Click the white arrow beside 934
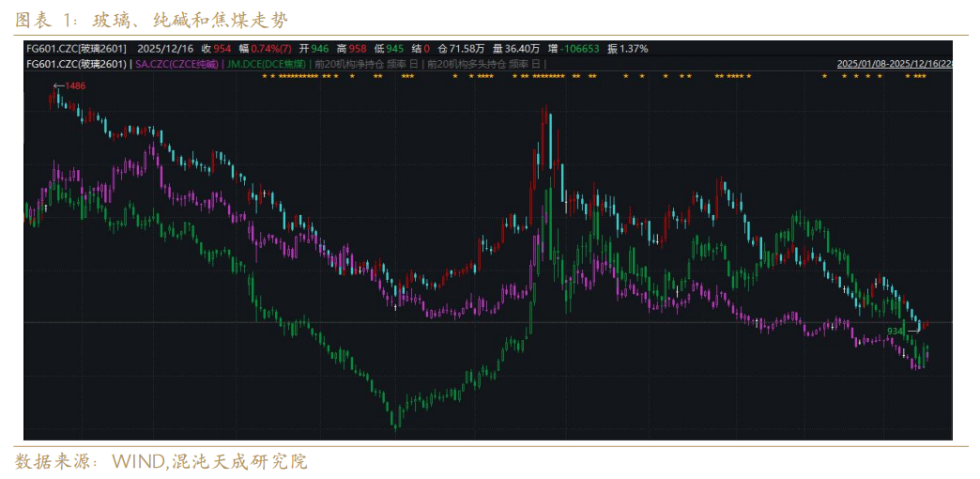The image size is (980, 479). [x=912, y=331]
